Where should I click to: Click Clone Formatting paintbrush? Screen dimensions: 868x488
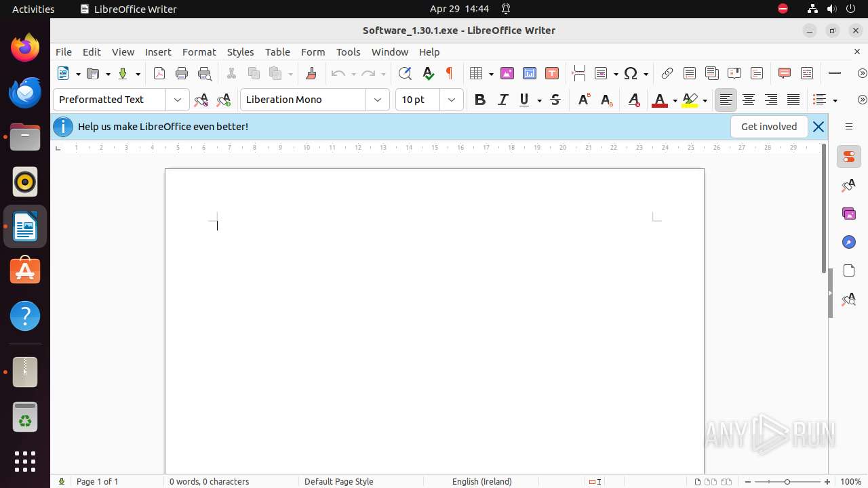pyautogui.click(x=311, y=73)
